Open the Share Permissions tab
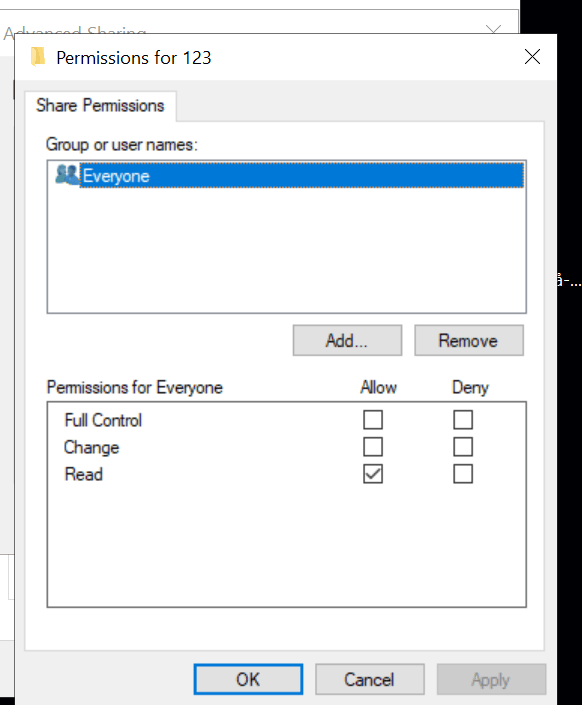 click(x=100, y=106)
